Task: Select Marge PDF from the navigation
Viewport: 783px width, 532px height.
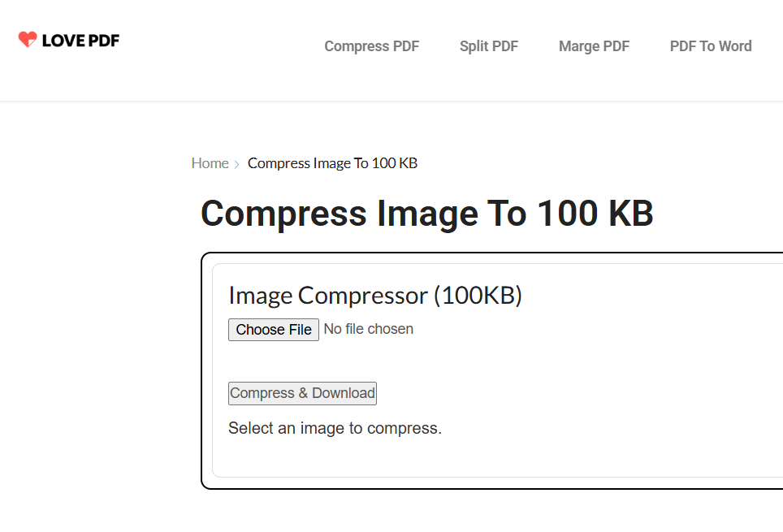Action: pyautogui.click(x=593, y=46)
